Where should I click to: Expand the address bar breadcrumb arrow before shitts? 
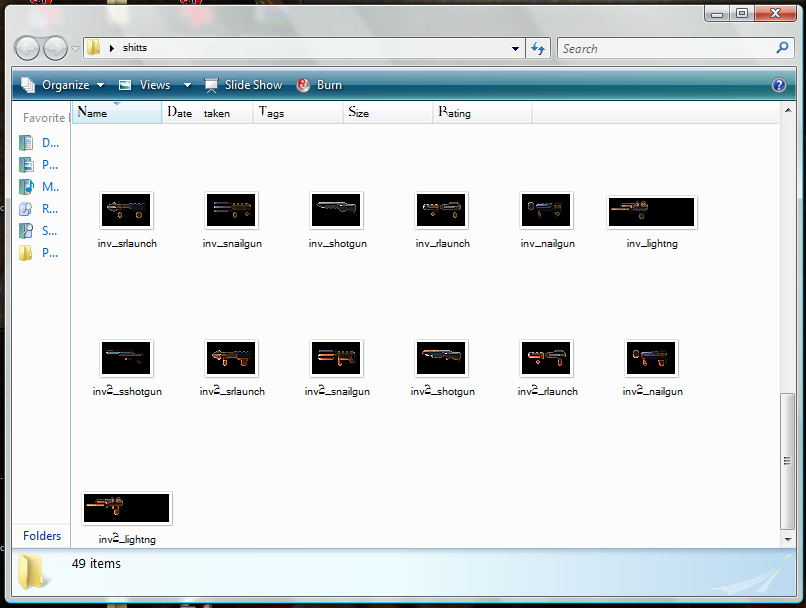(x=112, y=48)
